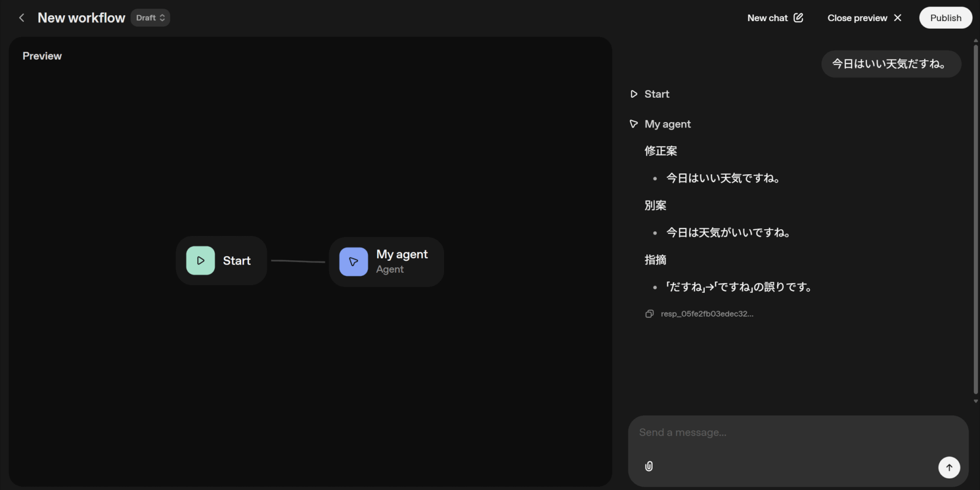Click the Close preview X icon
This screenshot has width=980, height=490.
[898, 18]
